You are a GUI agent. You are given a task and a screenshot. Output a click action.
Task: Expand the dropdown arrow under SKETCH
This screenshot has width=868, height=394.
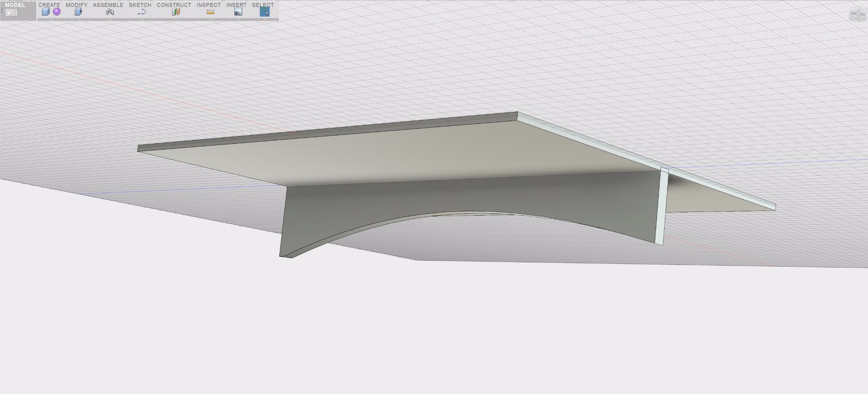(x=142, y=19)
